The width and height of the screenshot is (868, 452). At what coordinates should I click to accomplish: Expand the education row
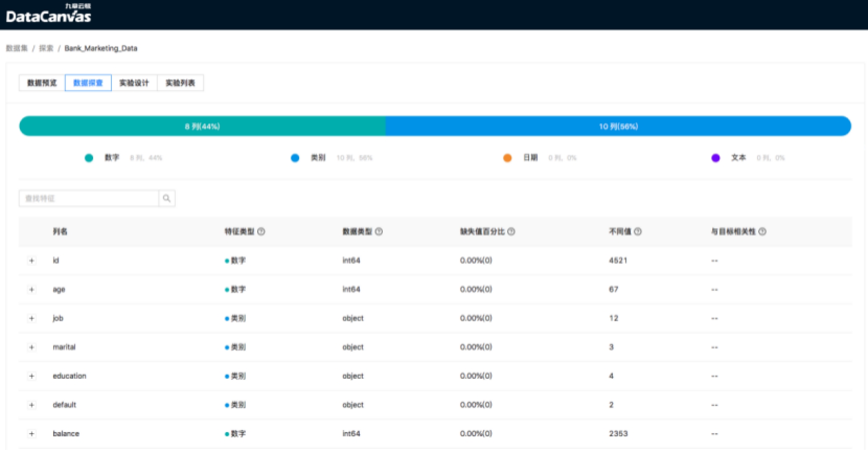(31, 376)
